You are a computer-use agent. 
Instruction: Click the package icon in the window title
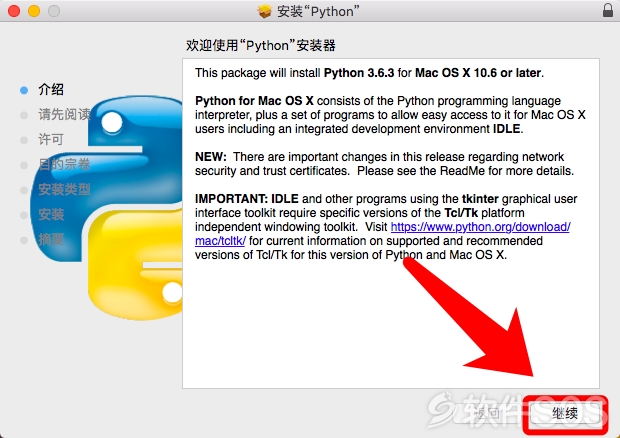point(265,11)
